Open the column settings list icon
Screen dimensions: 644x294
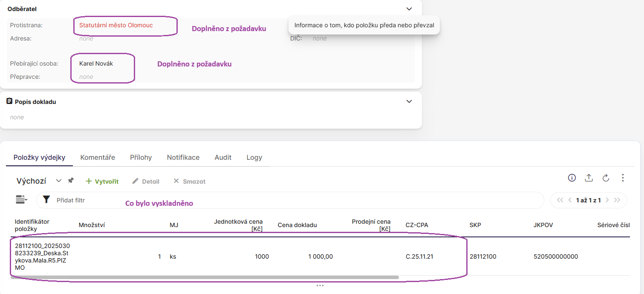[21, 199]
